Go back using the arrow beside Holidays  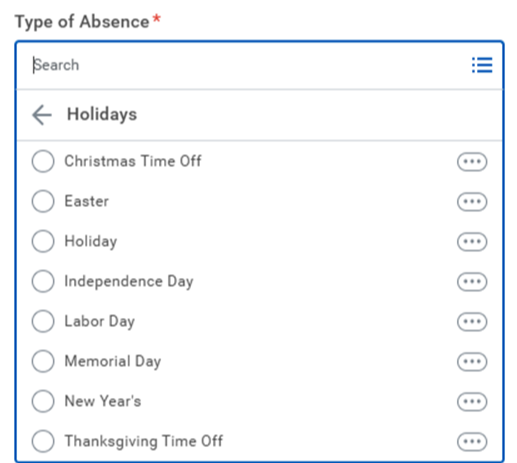click(42, 115)
